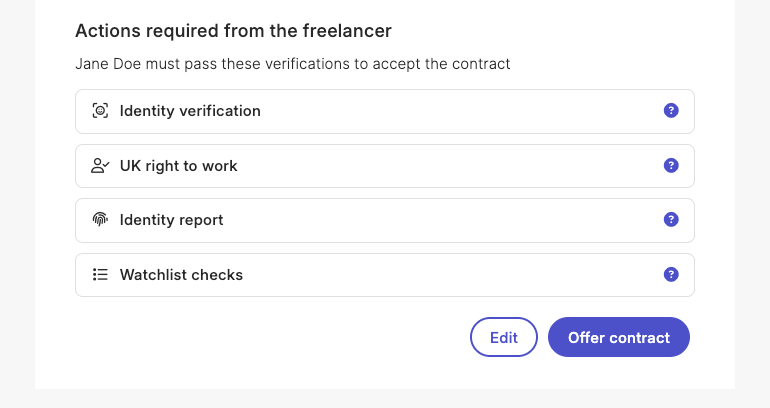
Task: Show help info for UK right to work
Action: point(671,165)
